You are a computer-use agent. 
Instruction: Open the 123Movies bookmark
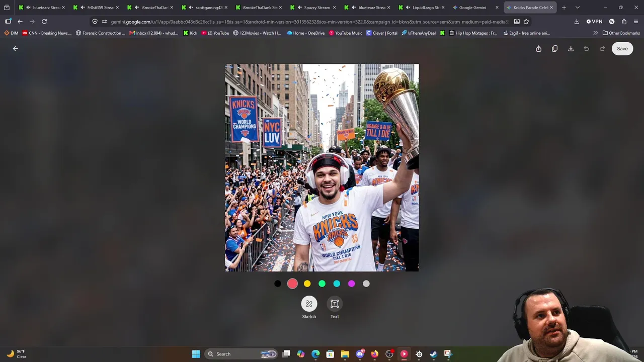coord(257,33)
